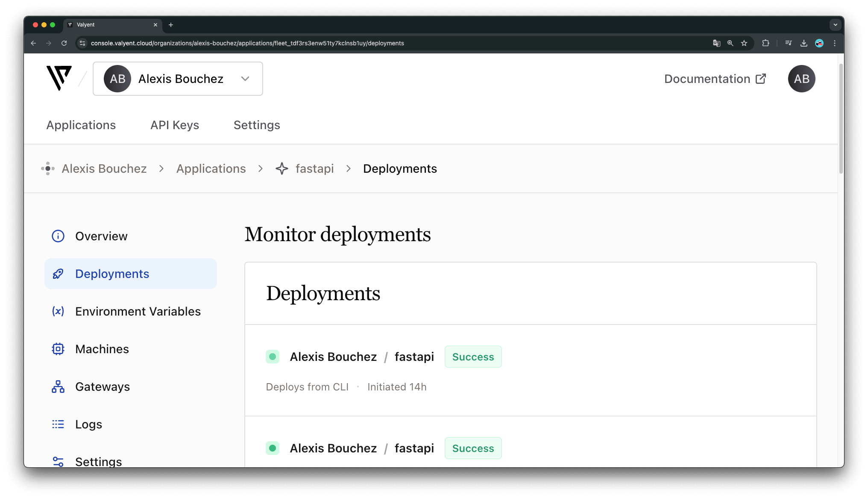Switch to the API Keys tab
The width and height of the screenshot is (868, 499).
pos(175,125)
